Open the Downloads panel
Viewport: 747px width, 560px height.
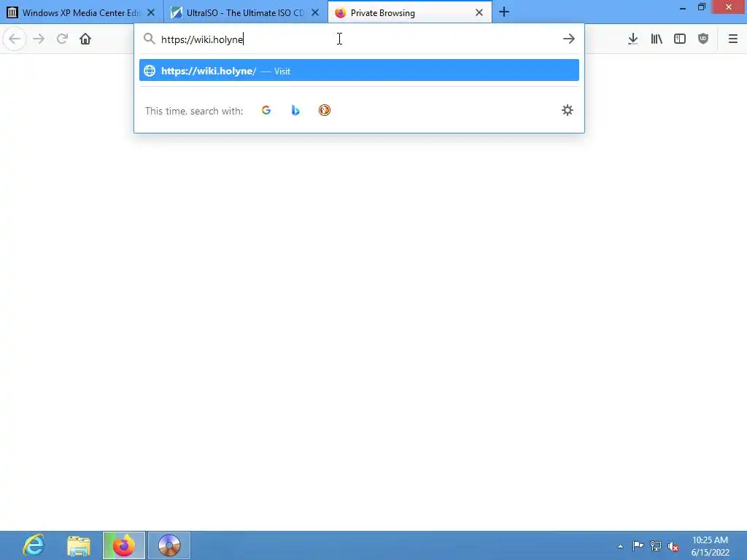pos(632,39)
